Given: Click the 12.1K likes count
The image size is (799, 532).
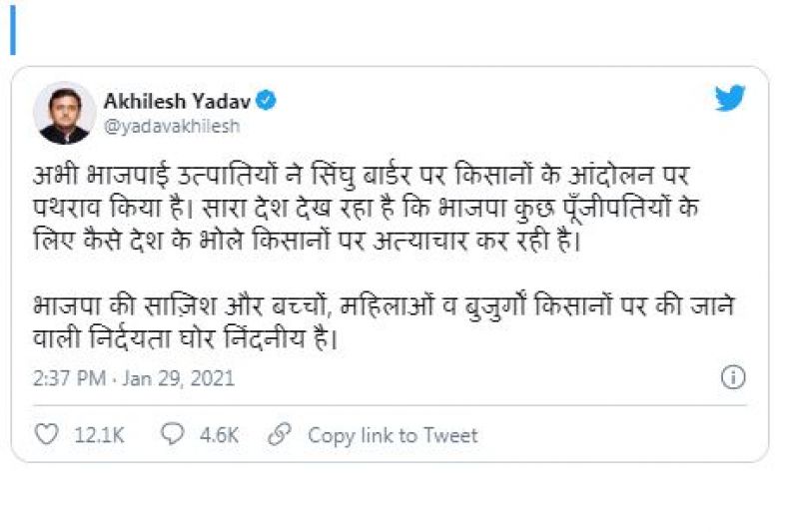Looking at the screenshot, I should [99, 435].
